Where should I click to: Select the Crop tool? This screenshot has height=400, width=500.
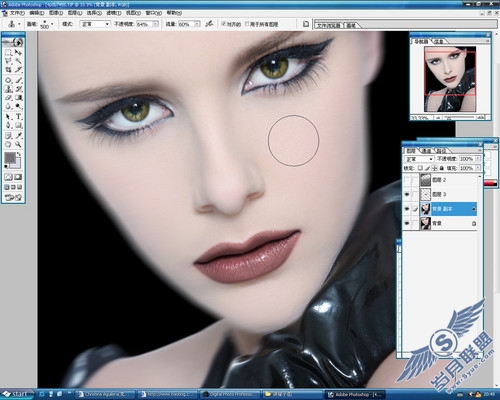[x=8, y=70]
